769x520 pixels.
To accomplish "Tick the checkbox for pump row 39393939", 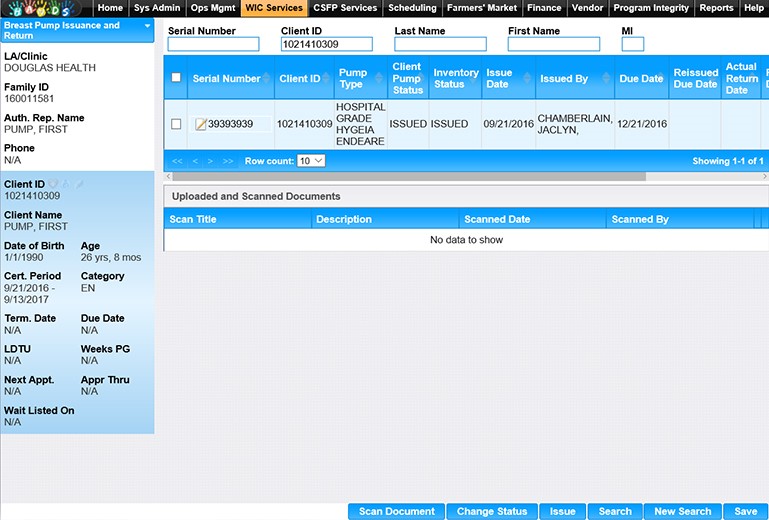I will pyautogui.click(x=177, y=124).
